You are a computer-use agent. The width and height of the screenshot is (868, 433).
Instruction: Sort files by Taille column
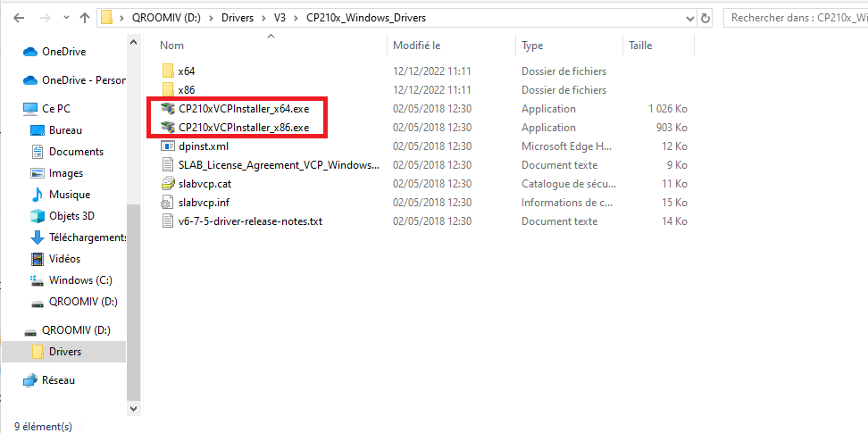pos(640,46)
